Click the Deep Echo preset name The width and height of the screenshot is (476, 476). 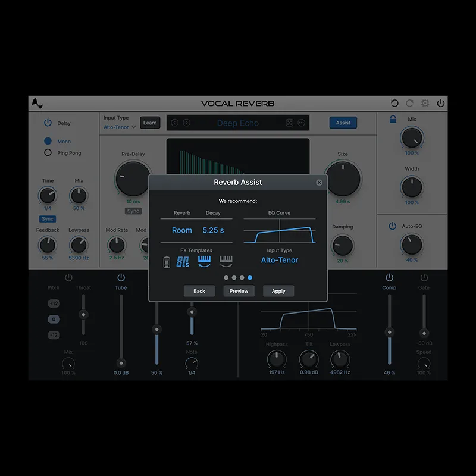(x=237, y=123)
